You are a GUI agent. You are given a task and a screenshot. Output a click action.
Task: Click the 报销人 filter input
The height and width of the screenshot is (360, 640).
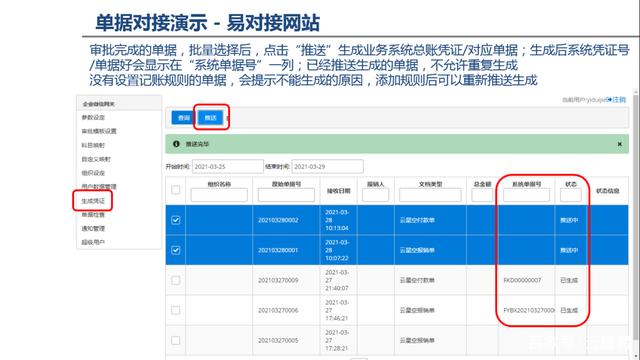376,195
